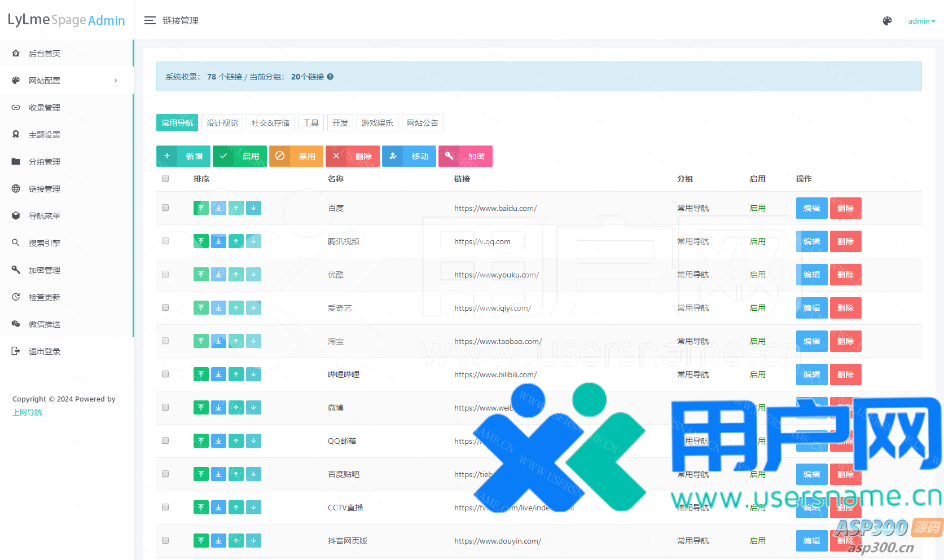Click the help question-mark icon in info bar

[330, 77]
